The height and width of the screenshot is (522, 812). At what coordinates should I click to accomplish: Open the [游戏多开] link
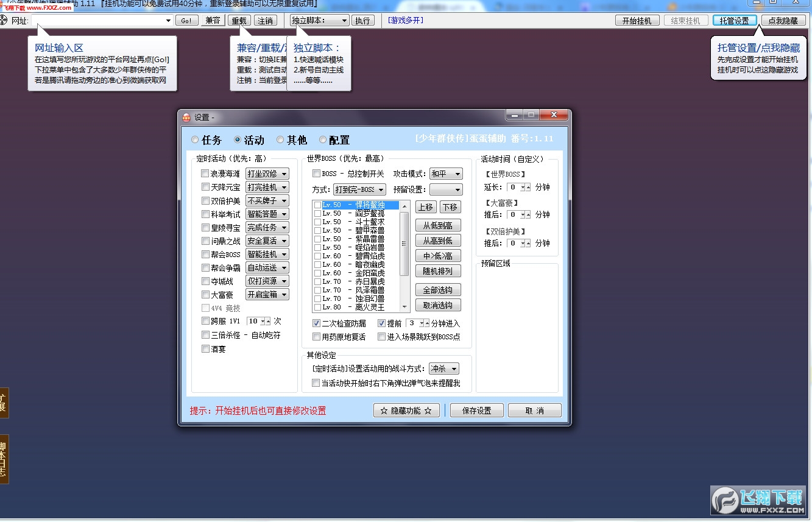405,20
